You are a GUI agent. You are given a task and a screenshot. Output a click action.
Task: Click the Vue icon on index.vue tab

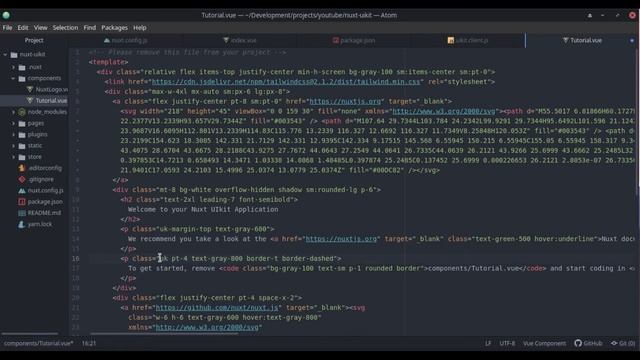(226, 40)
